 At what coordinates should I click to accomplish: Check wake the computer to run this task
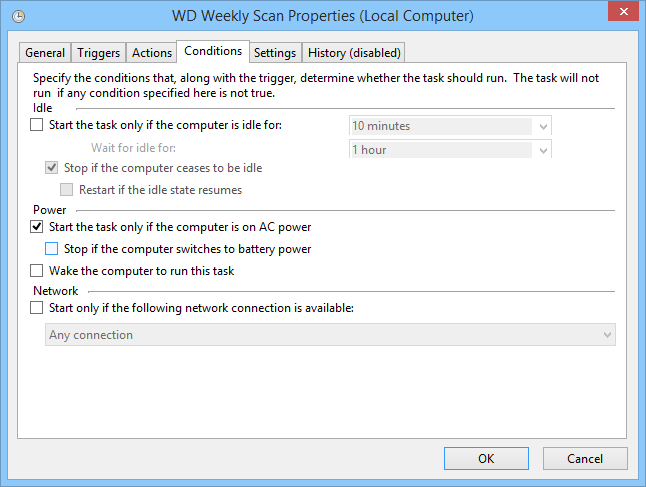point(38,271)
